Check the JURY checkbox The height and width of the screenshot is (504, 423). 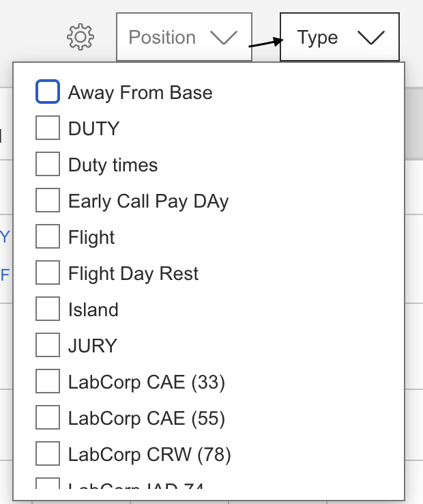(48, 346)
